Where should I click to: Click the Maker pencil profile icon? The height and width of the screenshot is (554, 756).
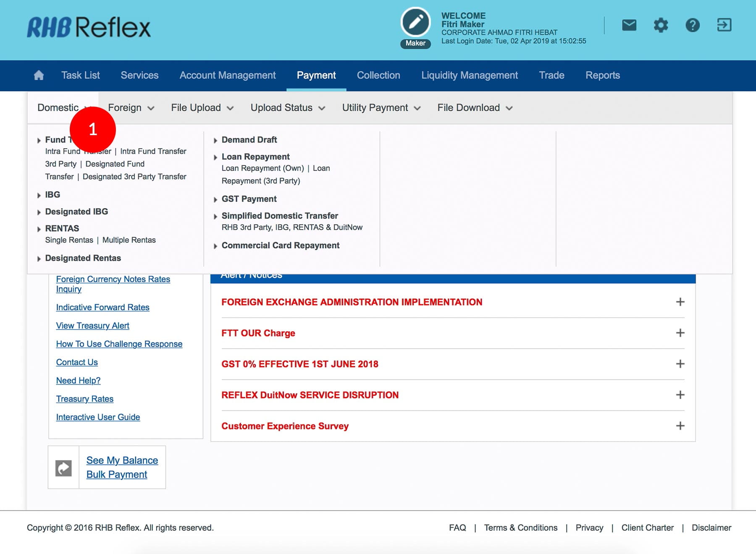coord(415,23)
